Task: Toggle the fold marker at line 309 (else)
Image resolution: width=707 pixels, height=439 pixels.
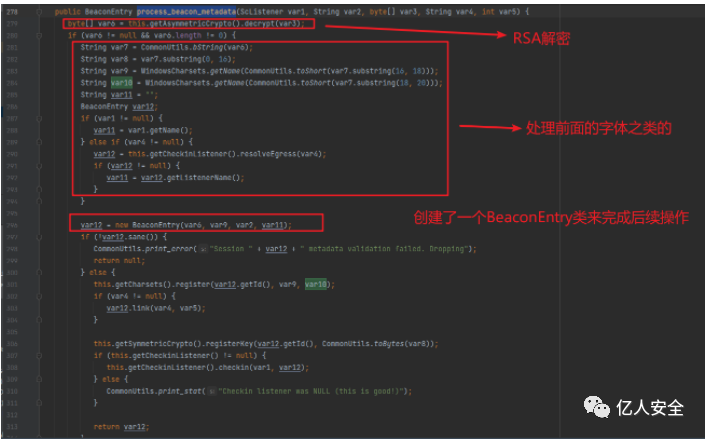Action: (x=39, y=379)
